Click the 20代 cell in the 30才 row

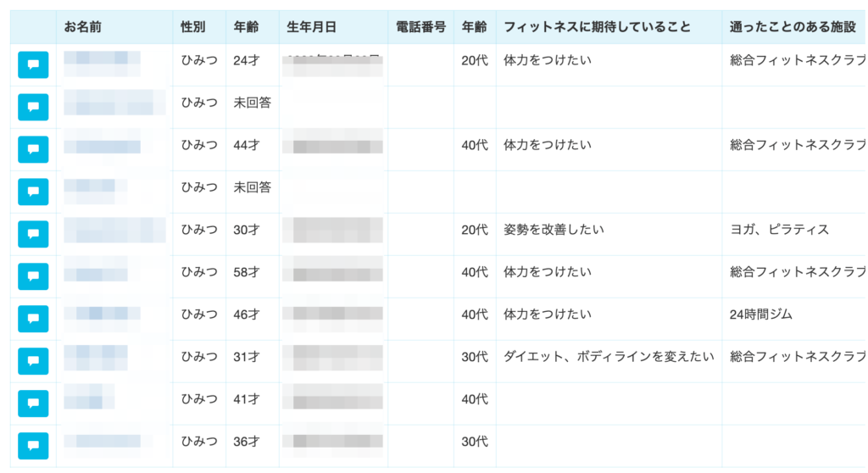(475, 230)
